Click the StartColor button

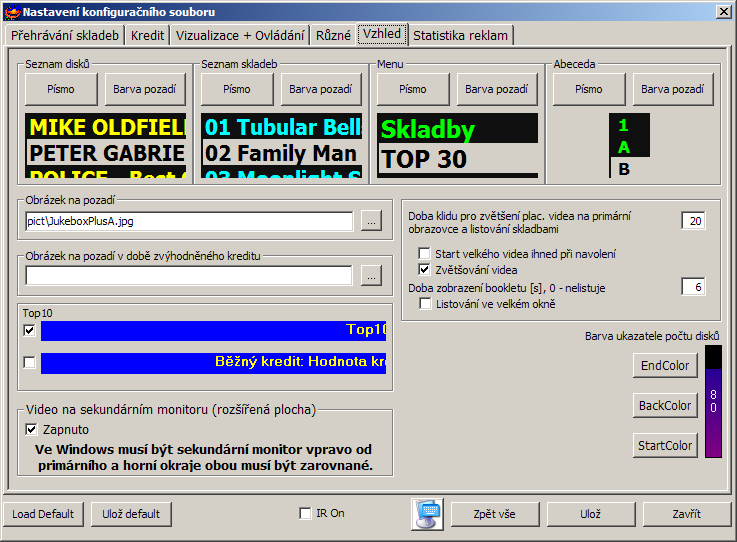(x=665, y=445)
